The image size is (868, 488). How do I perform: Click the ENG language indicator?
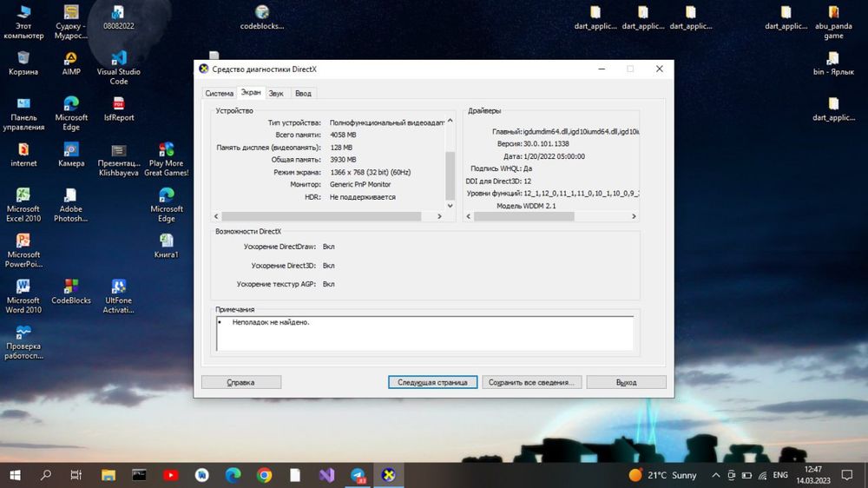pos(780,475)
